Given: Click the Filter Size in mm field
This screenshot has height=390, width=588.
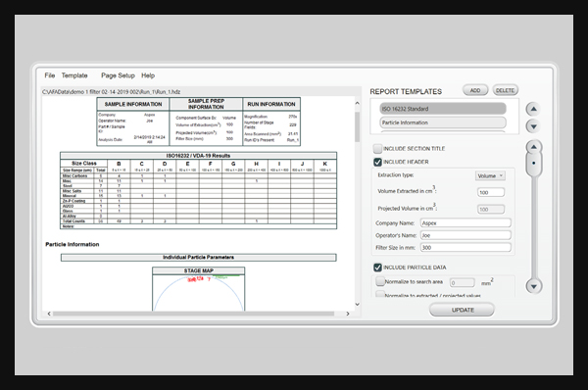Looking at the screenshot, I should click(465, 248).
